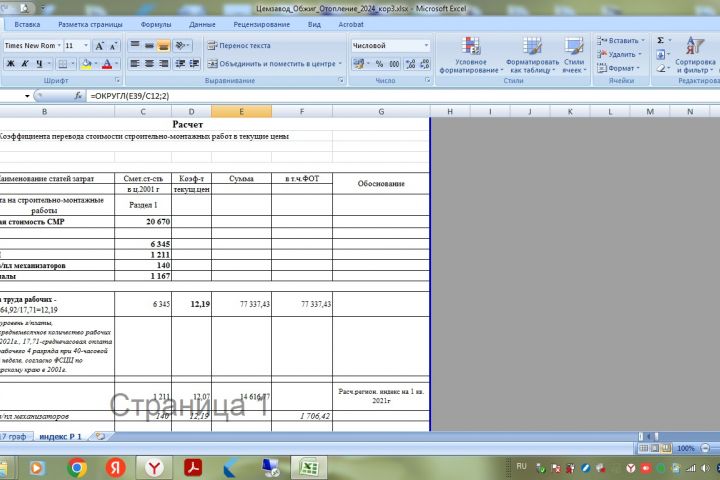Open the Рецензирование ribbon tab
Image resolution: width=720 pixels, height=480 pixels.
click(261, 24)
